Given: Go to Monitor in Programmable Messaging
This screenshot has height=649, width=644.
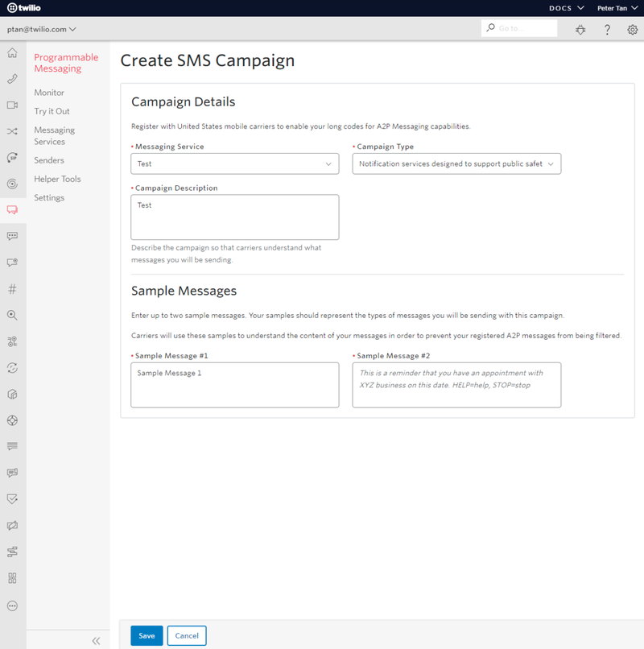Looking at the screenshot, I should point(49,93).
